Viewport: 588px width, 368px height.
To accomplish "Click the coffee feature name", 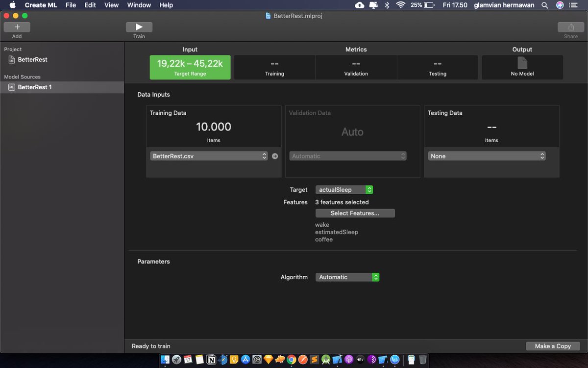I will (x=324, y=239).
